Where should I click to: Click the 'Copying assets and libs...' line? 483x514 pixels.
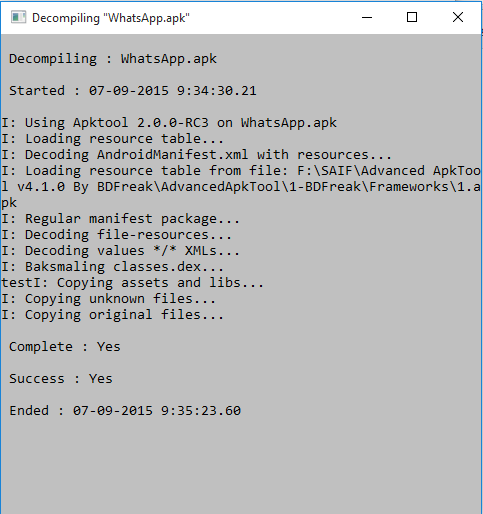(x=133, y=283)
